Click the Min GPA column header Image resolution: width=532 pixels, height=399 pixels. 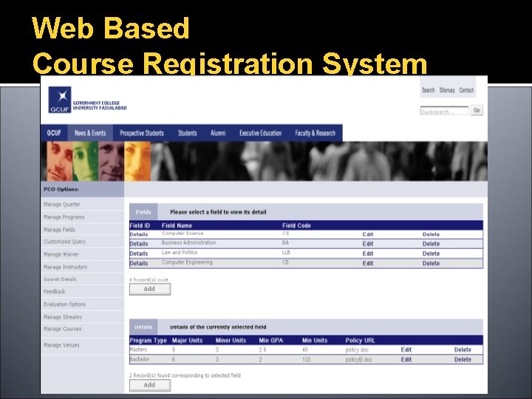(x=270, y=341)
